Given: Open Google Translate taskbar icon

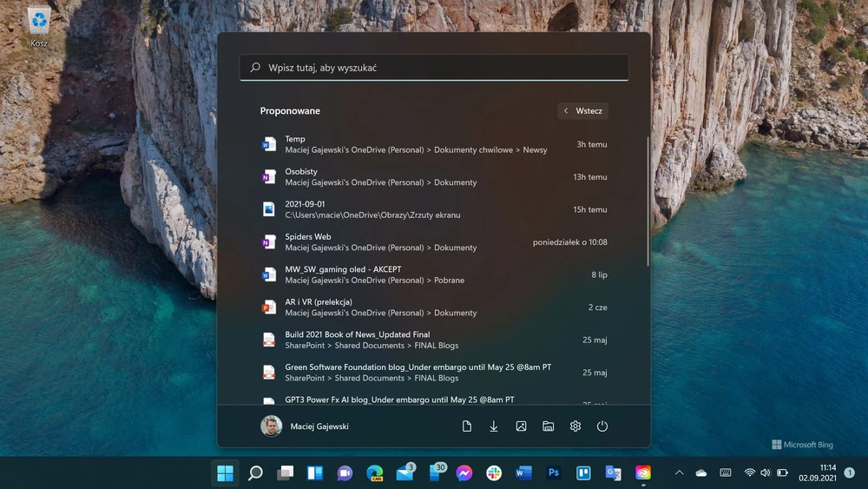Looking at the screenshot, I should pyautogui.click(x=614, y=473).
